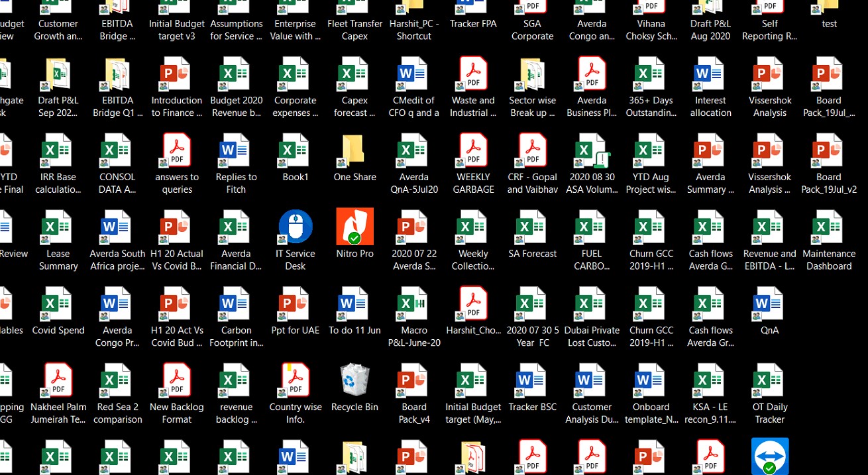Open the One Share folder
This screenshot has height=475, width=868.
pos(354,150)
